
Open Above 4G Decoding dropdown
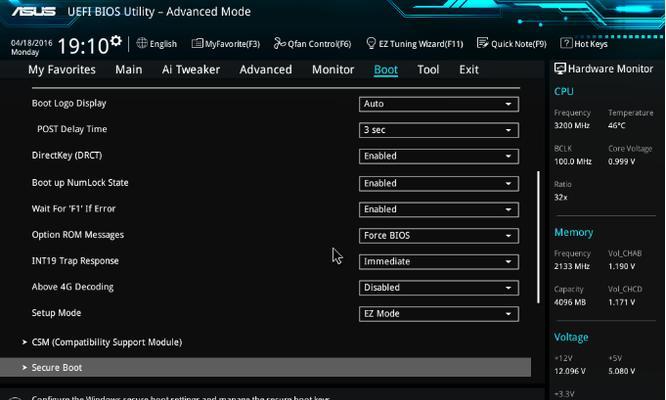pyautogui.click(x=439, y=288)
